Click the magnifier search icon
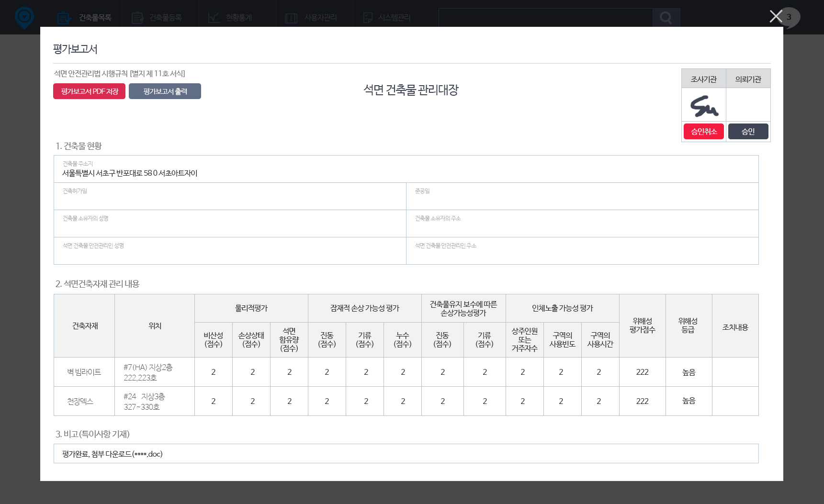This screenshot has width=824, height=504. tap(666, 18)
